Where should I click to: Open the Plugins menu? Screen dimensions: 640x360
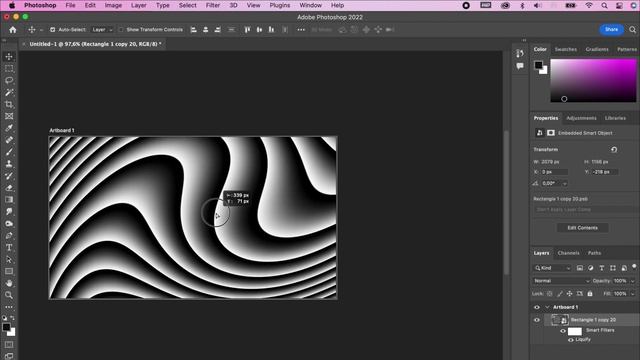tap(280, 5)
